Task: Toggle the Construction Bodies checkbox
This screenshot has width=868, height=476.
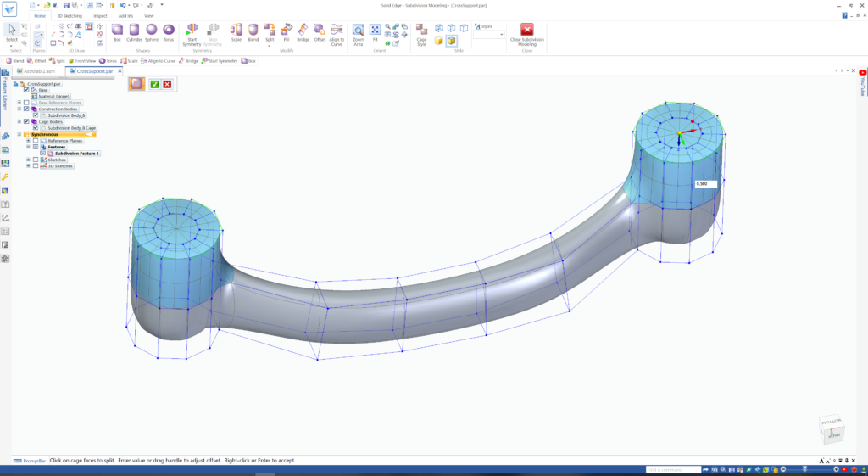Action: tap(26, 109)
